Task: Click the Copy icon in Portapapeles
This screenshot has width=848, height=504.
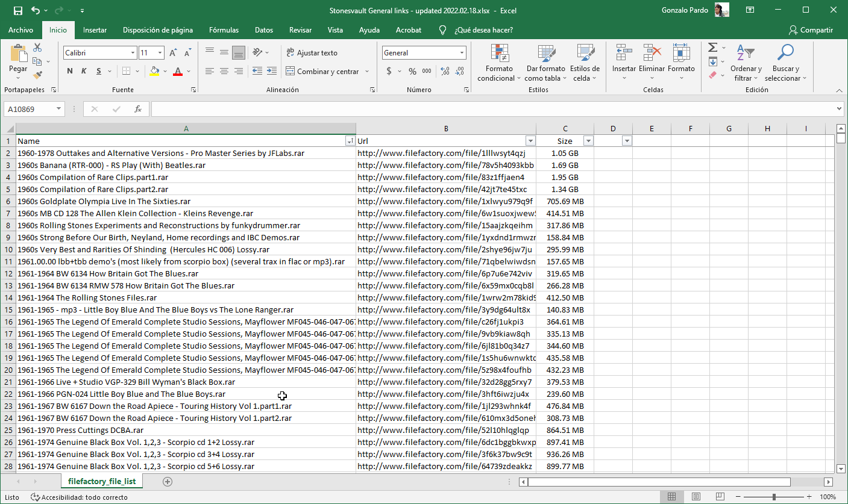Action: pos(37,61)
